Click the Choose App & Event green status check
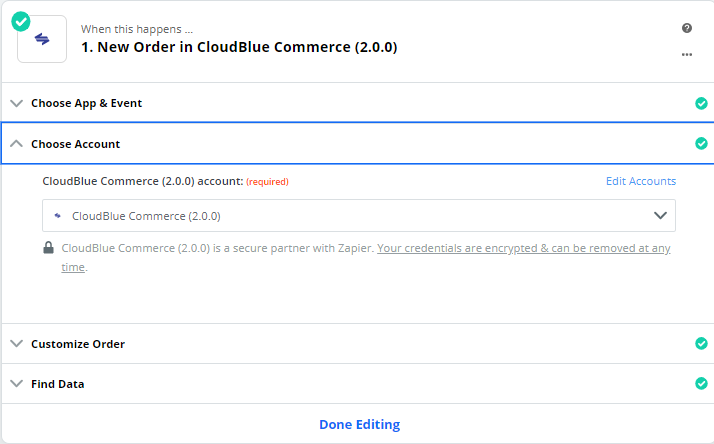The width and height of the screenshot is (714, 444). [x=701, y=103]
